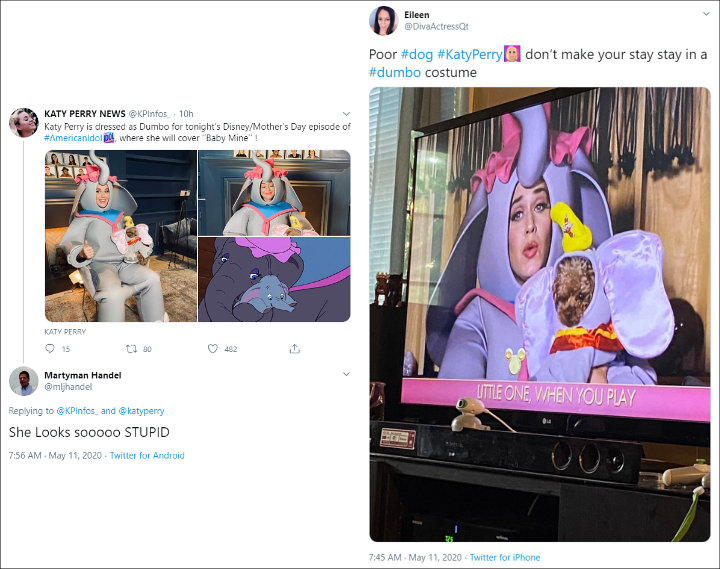Viewport: 720px width, 569px height.
Task: Visit @KPInfos_ in the replying-to line
Action: point(77,411)
